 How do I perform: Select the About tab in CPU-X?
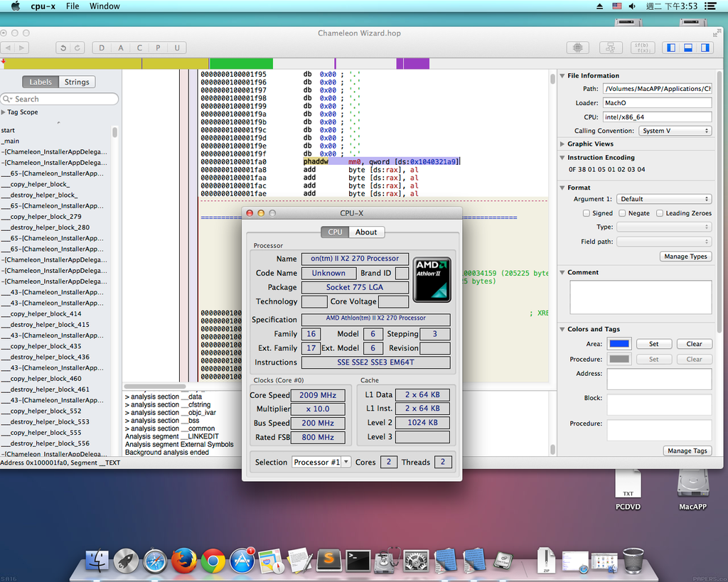click(x=366, y=232)
